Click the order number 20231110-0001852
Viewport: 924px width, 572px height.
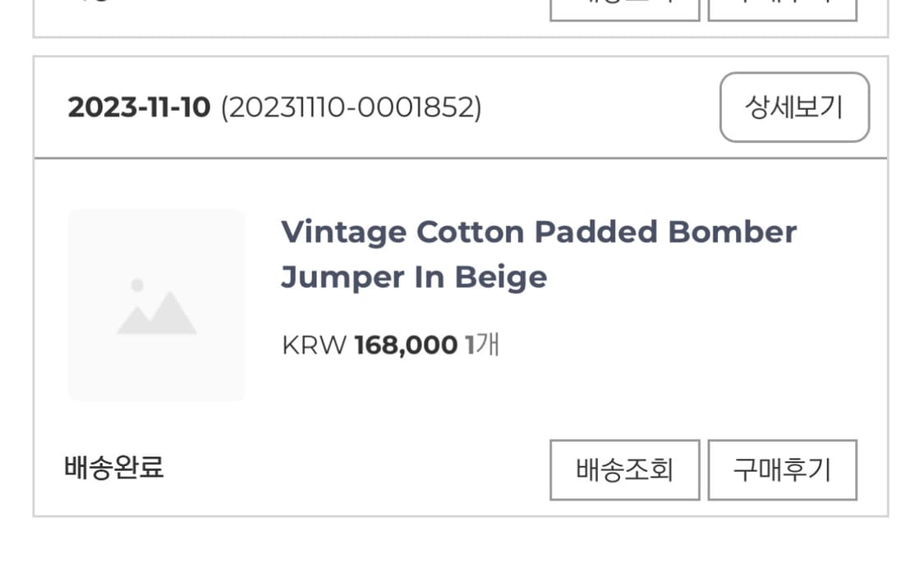pyautogui.click(x=351, y=108)
